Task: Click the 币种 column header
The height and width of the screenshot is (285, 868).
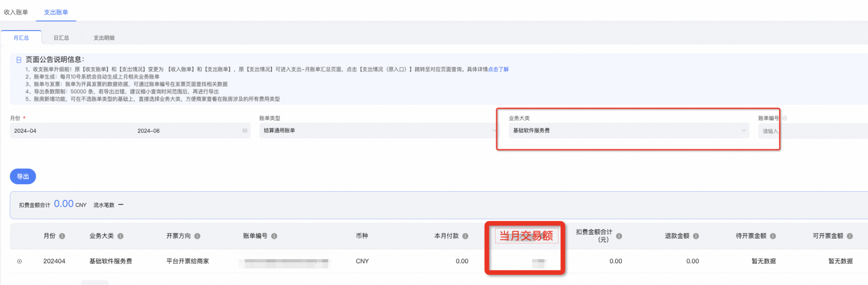Action: pyautogui.click(x=362, y=236)
